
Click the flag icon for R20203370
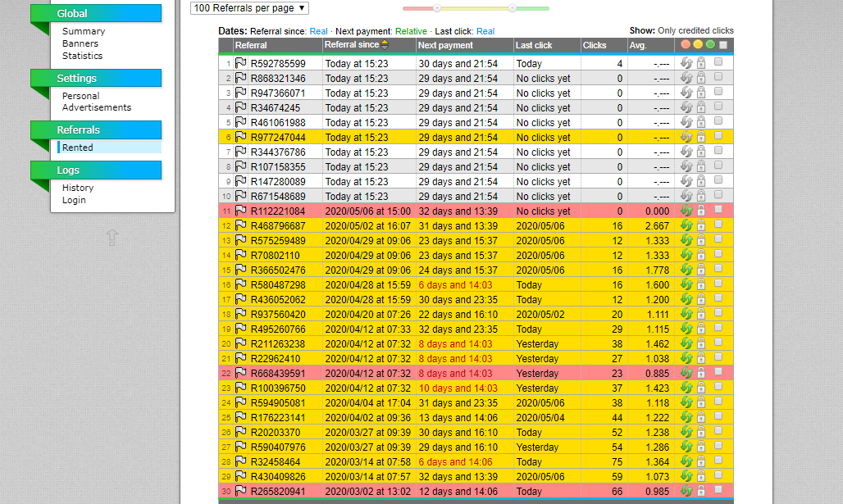coord(240,431)
